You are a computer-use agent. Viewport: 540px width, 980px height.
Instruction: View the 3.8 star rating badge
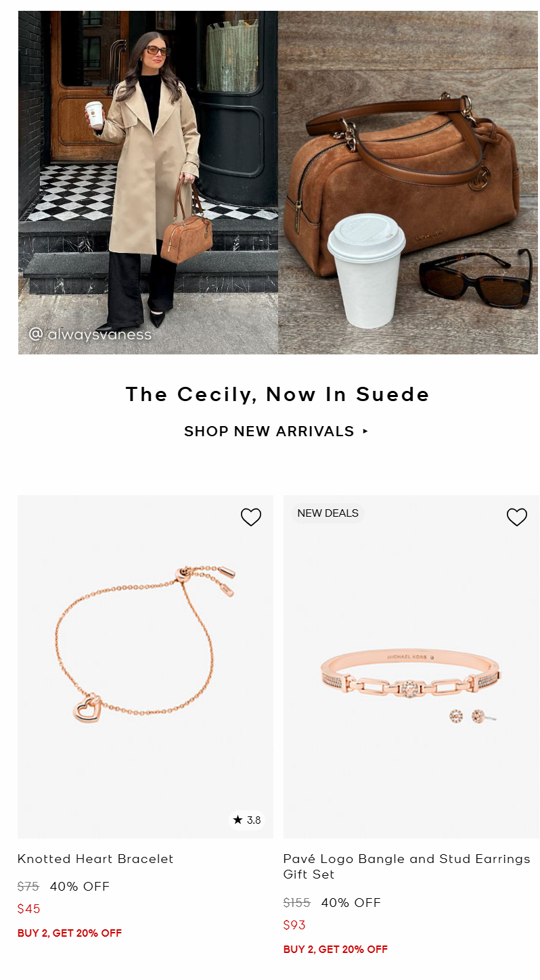tap(247, 820)
